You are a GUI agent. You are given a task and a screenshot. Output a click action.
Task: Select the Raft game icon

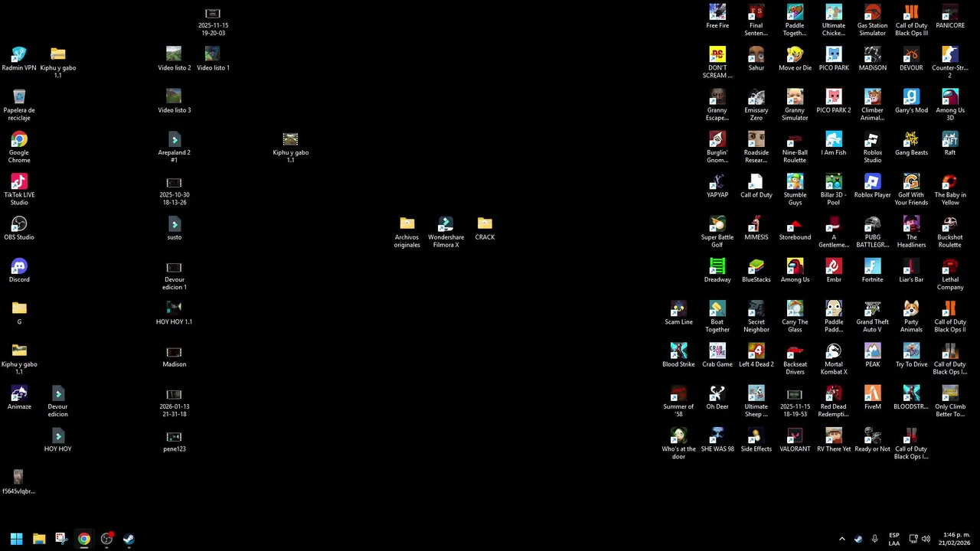click(950, 143)
